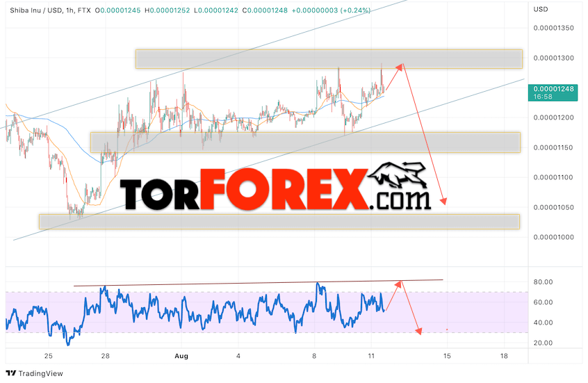Viewport: 588px width, 383px height.
Task: Click the change percentage (+0.24%)
Action: [x=355, y=10]
